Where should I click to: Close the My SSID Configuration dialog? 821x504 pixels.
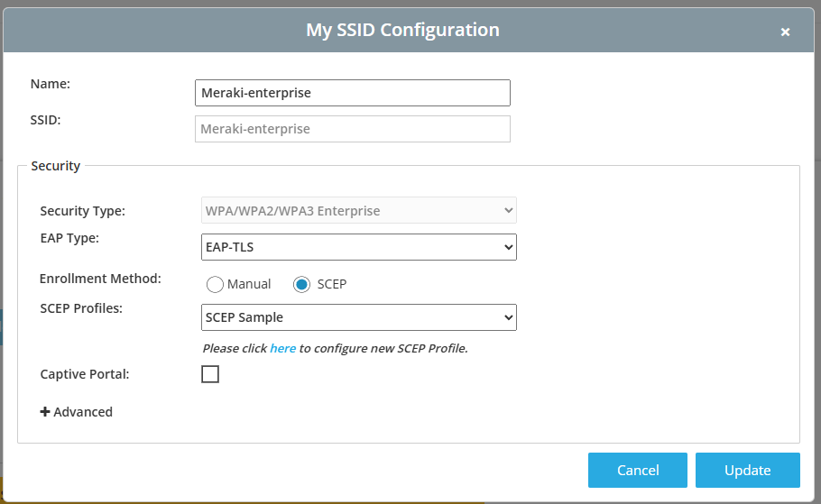point(785,32)
